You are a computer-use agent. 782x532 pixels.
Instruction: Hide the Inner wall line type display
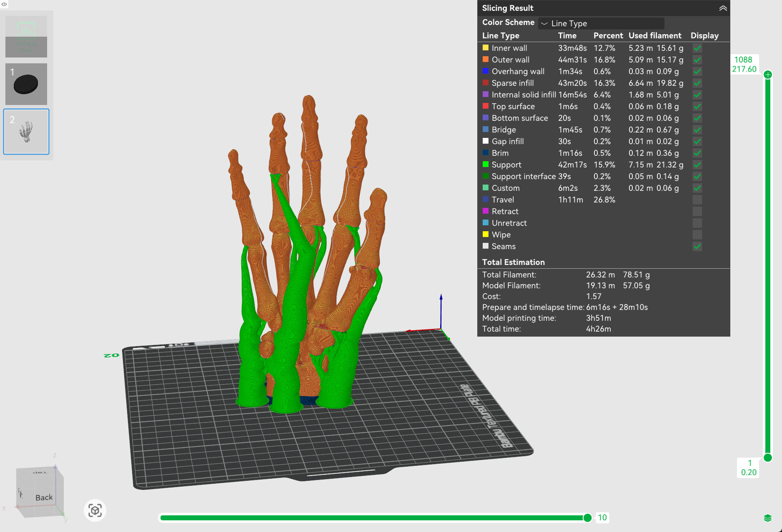pos(697,48)
